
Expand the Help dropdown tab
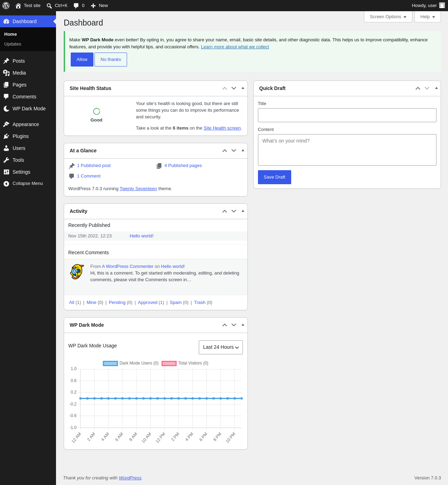(x=428, y=17)
